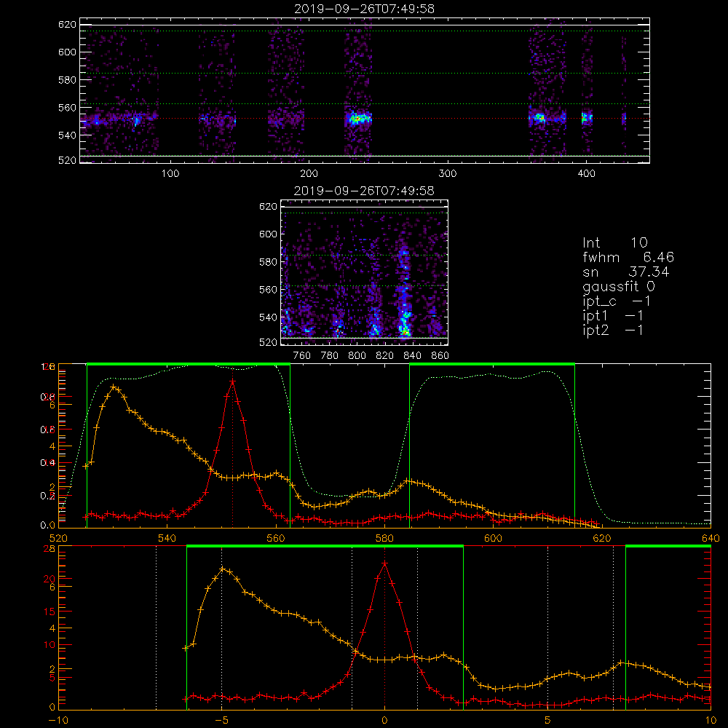
Task: Select the 'sn 37.34' readout
Action: [x=626, y=272]
